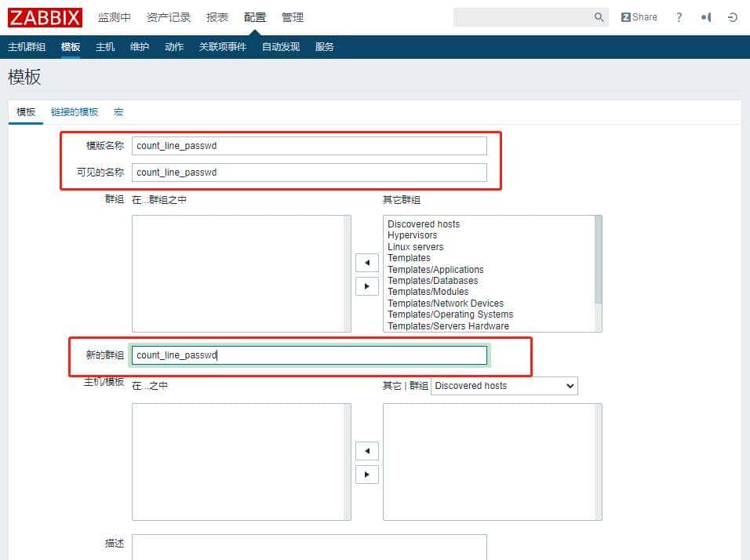Open the Share link in header
The image size is (750, 560).
pyautogui.click(x=639, y=17)
